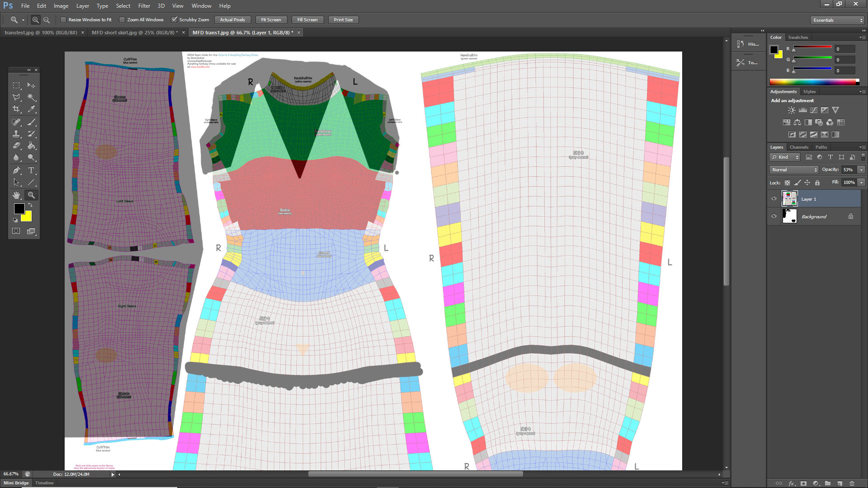
Task: Delete layer using trash icon
Action: (852, 483)
